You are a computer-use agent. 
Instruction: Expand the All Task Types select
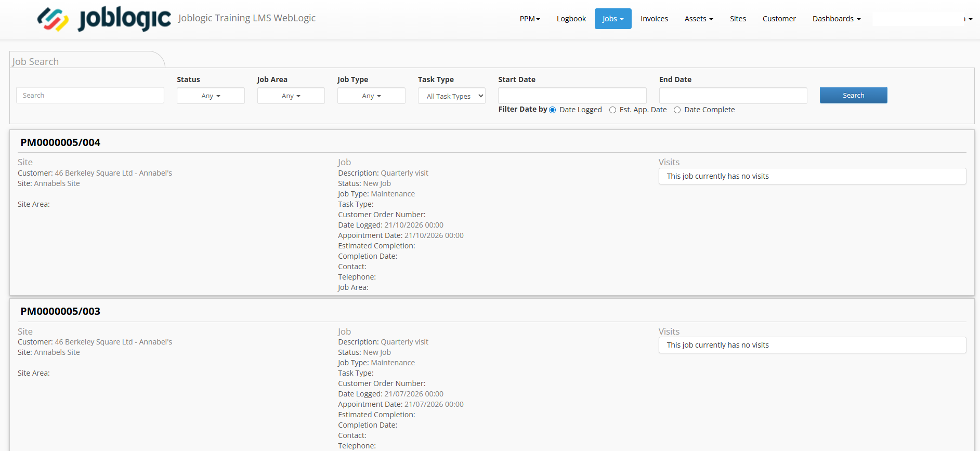click(x=452, y=96)
